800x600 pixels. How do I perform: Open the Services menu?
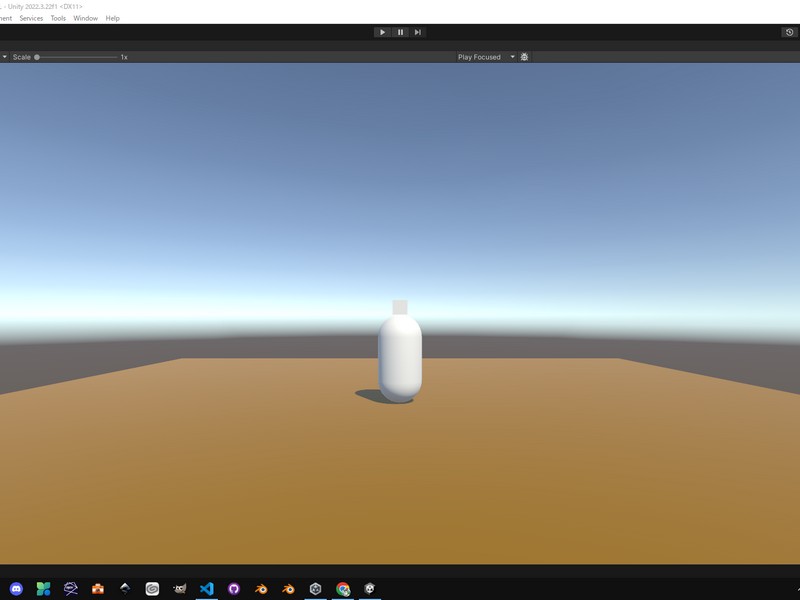coord(31,18)
